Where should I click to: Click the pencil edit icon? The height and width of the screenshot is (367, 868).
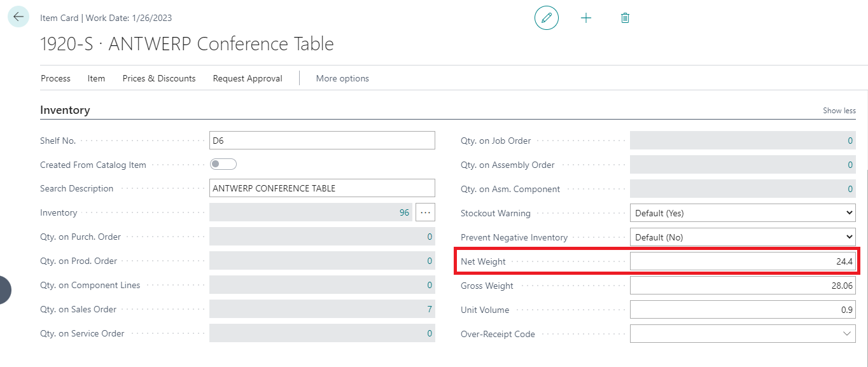(546, 18)
